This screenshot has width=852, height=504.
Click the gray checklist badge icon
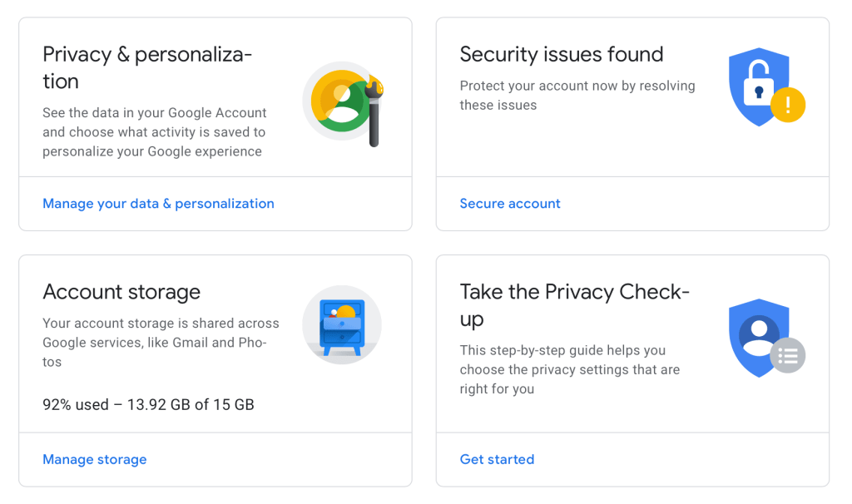(787, 356)
